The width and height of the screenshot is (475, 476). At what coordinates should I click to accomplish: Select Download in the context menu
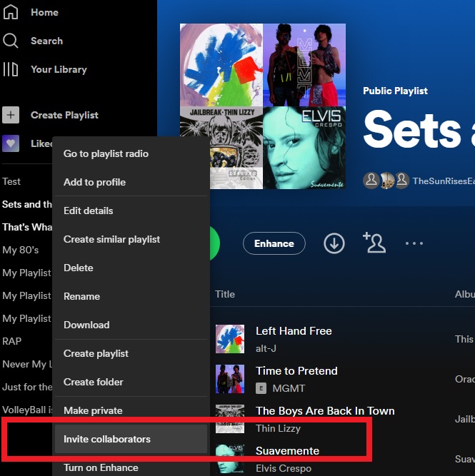(x=131, y=325)
